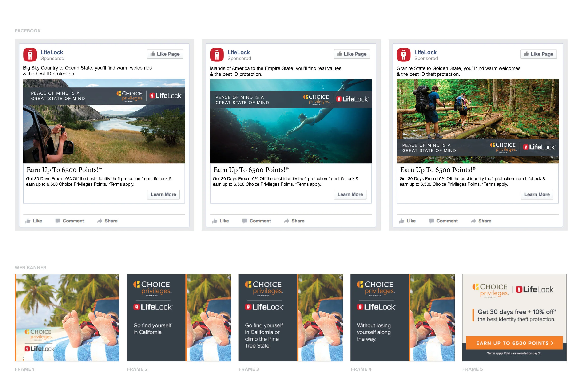Like Page button in Islands of America ad
The image size is (588, 392).
352,54
